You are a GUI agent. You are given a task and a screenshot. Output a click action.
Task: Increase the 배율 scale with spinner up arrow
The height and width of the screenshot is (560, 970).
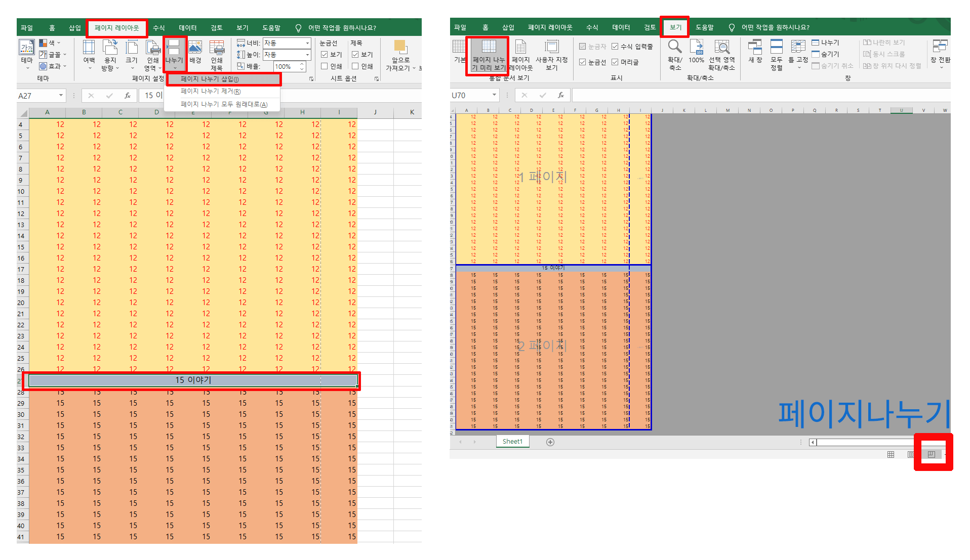(302, 64)
